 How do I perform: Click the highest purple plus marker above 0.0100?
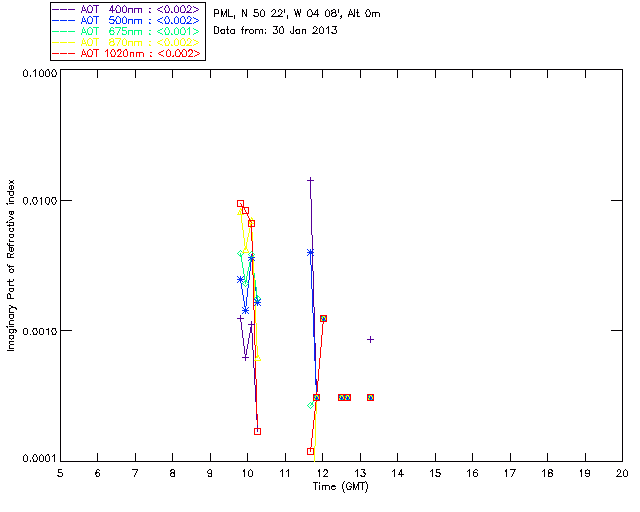tap(310, 180)
